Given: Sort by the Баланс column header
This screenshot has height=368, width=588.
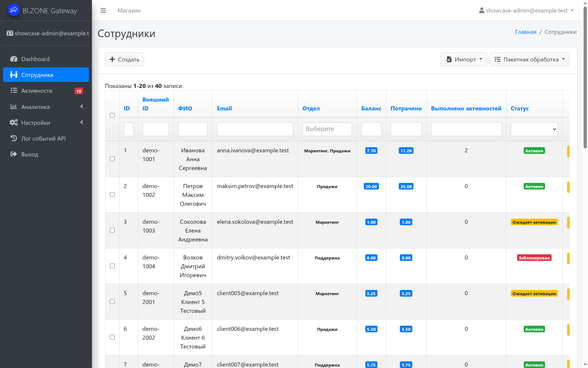Looking at the screenshot, I should (371, 109).
